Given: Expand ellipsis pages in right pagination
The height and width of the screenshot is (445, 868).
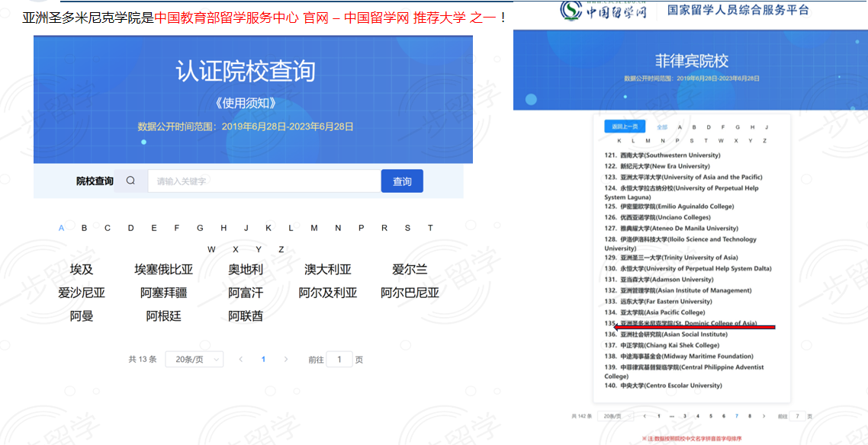Looking at the screenshot, I should (671, 416).
